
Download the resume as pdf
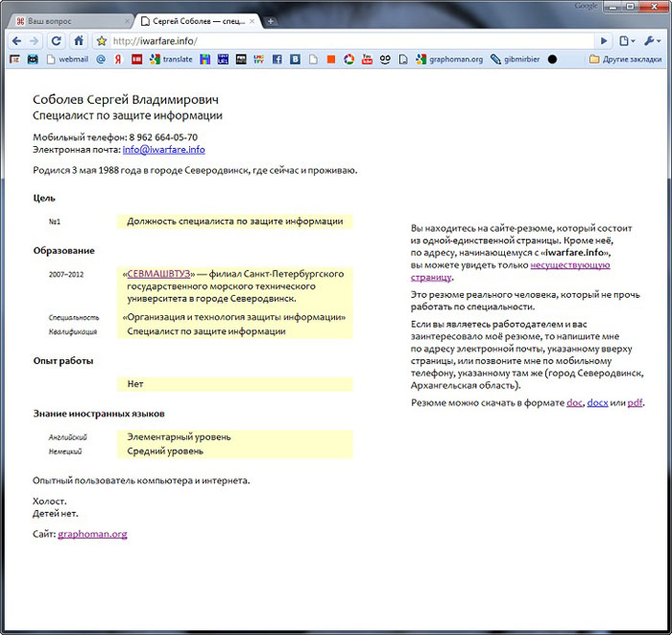click(635, 403)
